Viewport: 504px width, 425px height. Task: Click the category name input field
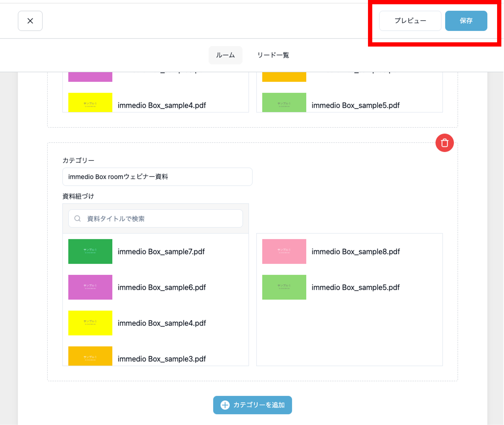coord(157,177)
